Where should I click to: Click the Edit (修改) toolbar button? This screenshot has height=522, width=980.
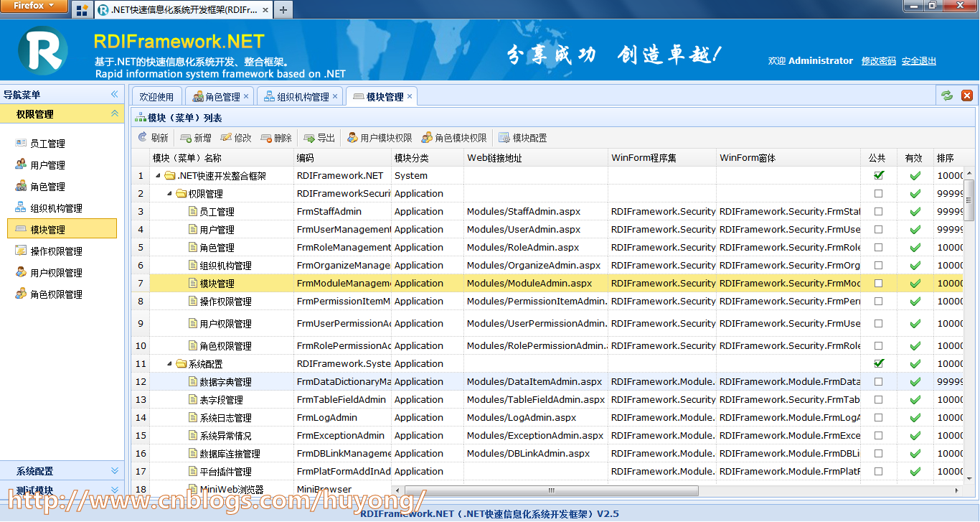pos(236,138)
